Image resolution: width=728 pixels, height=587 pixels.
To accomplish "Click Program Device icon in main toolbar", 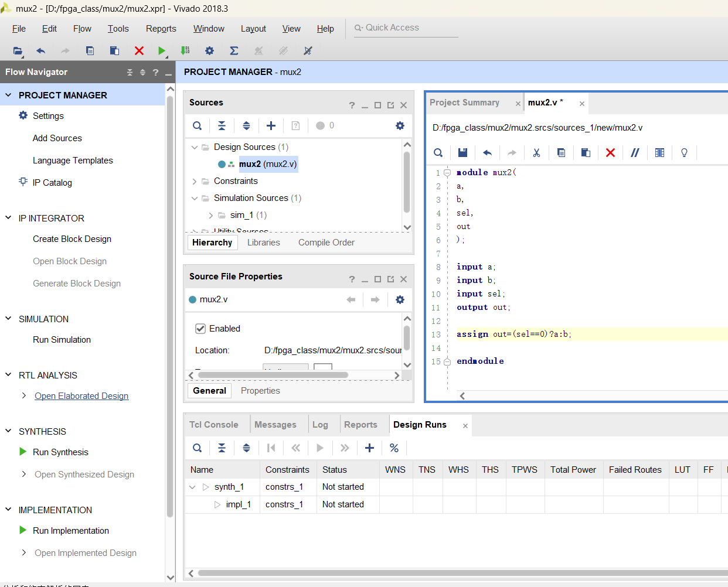I will [x=185, y=51].
